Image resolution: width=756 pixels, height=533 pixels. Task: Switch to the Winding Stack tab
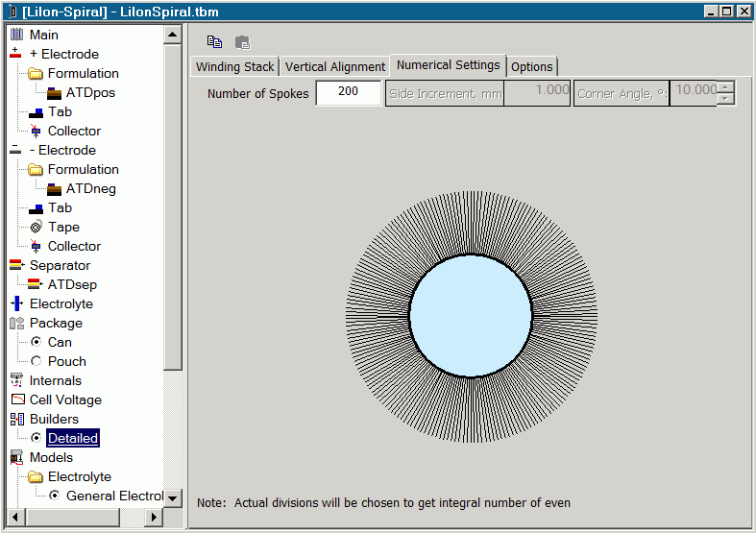coord(234,67)
